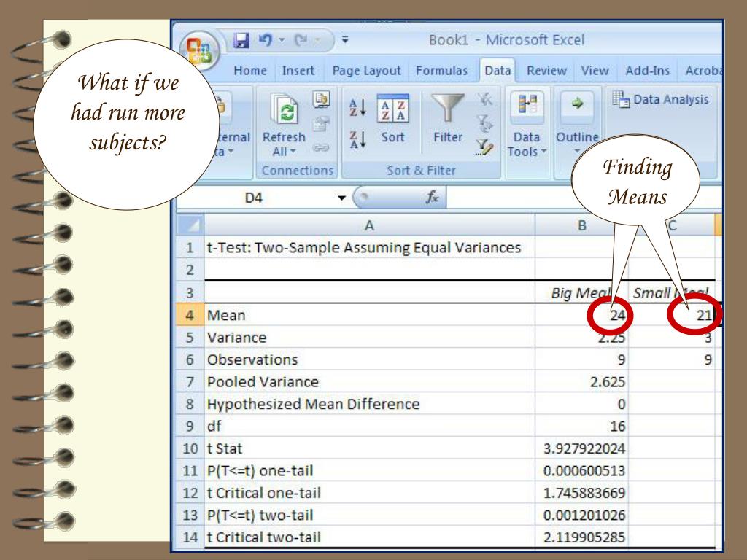
Task: Click the Select All corner button
Action: tap(190, 225)
